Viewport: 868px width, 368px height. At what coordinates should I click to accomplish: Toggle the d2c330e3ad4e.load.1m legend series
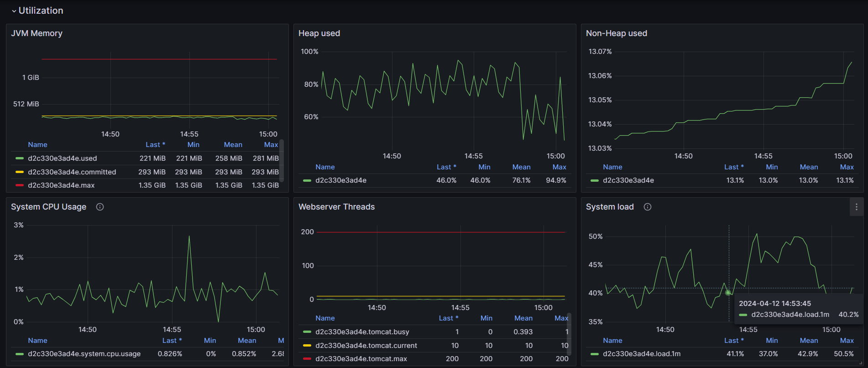click(x=641, y=354)
